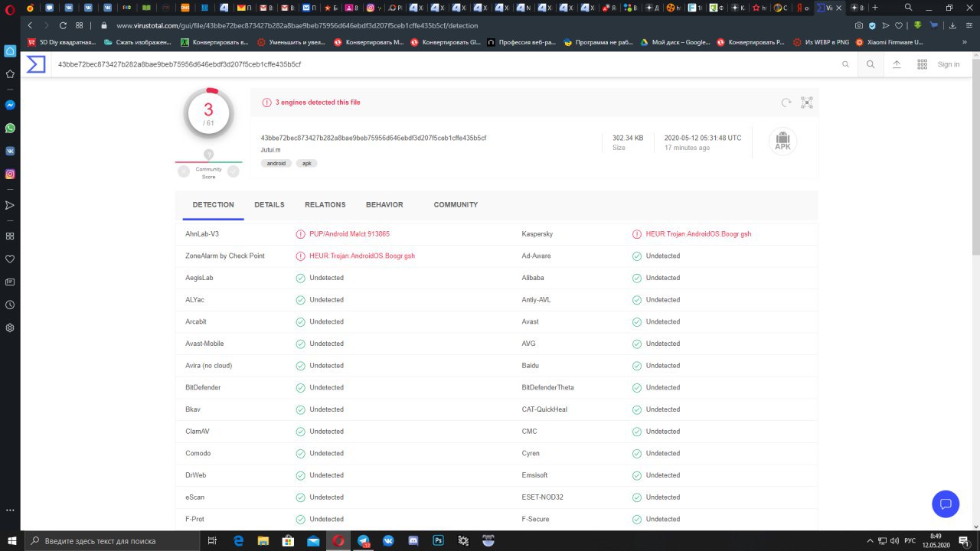Open Messenger in the Opera sidebar

(x=10, y=105)
